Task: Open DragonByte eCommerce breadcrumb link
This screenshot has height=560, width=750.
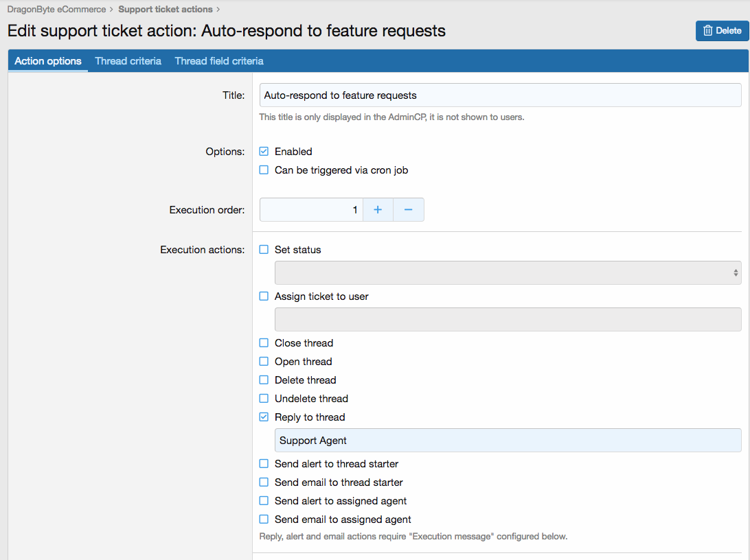Action: pyautogui.click(x=56, y=10)
